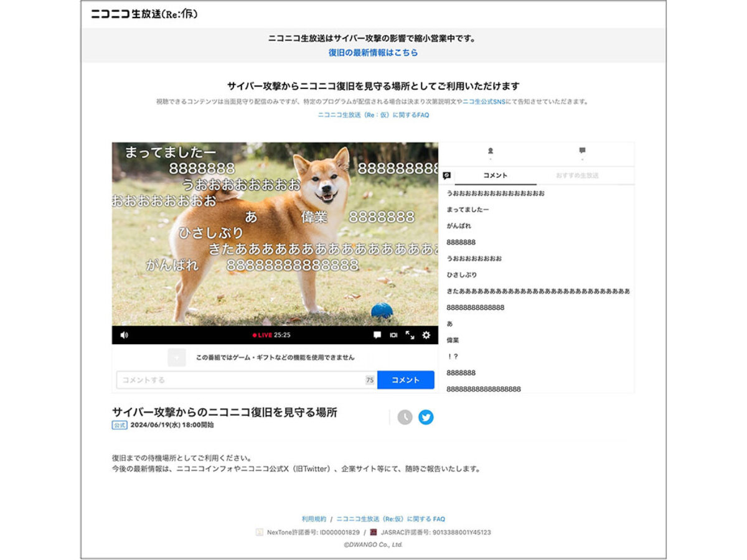
Task: Open the ニコ生公式SNS link
Action: (x=484, y=103)
